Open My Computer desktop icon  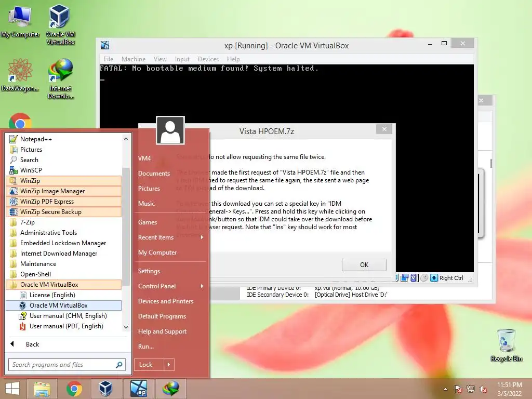[x=20, y=21]
